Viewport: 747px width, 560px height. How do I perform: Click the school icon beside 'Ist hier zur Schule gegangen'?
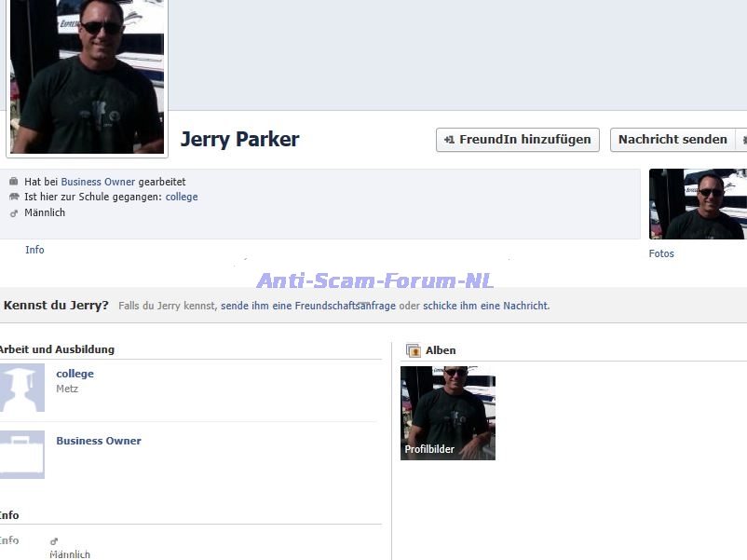(x=13, y=197)
